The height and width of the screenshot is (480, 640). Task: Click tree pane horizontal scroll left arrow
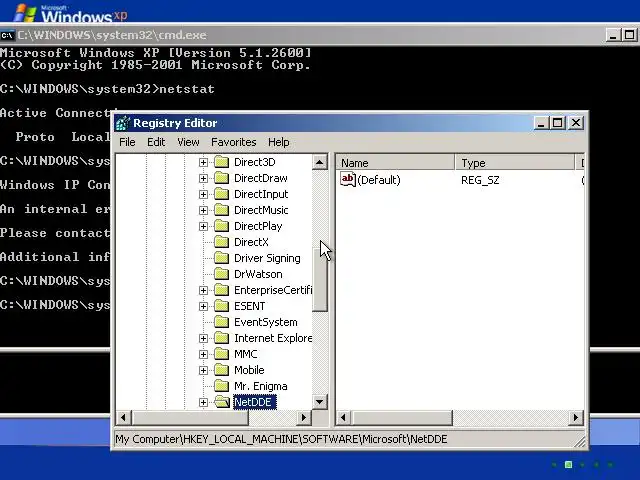click(x=123, y=418)
